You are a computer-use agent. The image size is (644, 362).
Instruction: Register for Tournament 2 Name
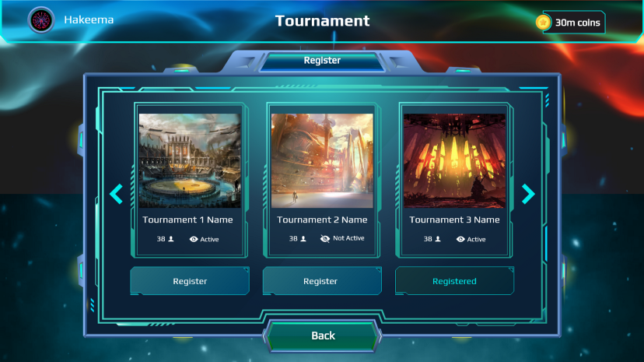322,281
